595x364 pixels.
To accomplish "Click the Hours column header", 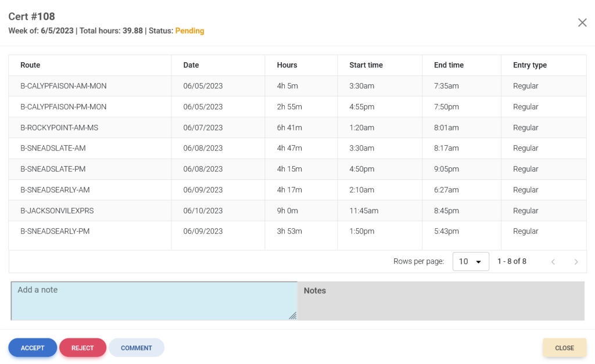I will coord(287,65).
